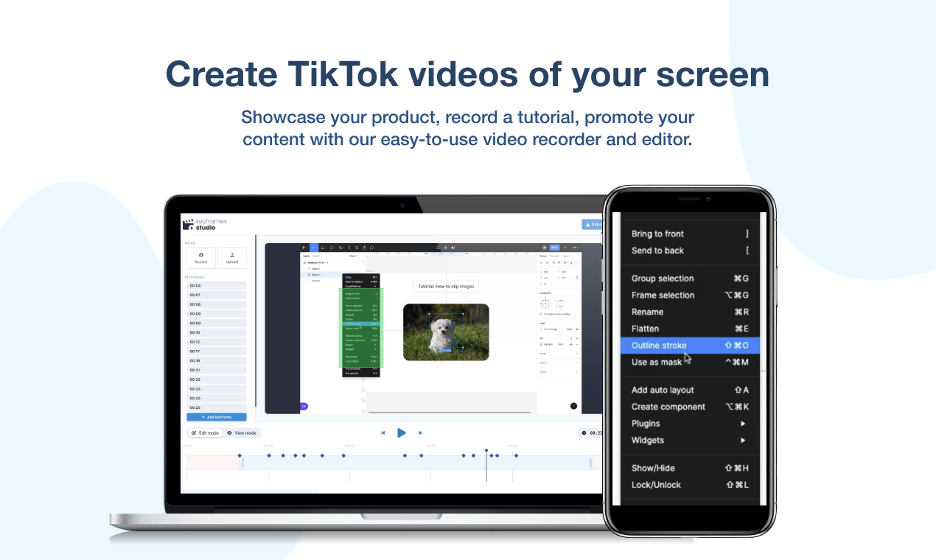
Task: Select the Pen tool in Figma toolbar
Action: pyautogui.click(x=340, y=248)
